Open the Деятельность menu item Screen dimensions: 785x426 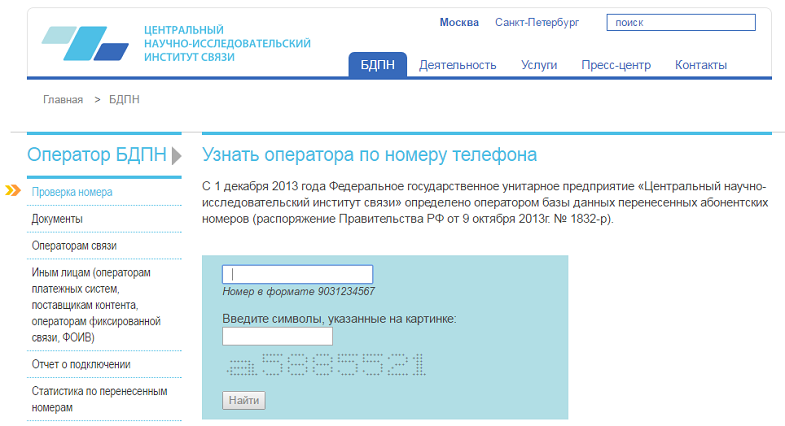point(458,65)
